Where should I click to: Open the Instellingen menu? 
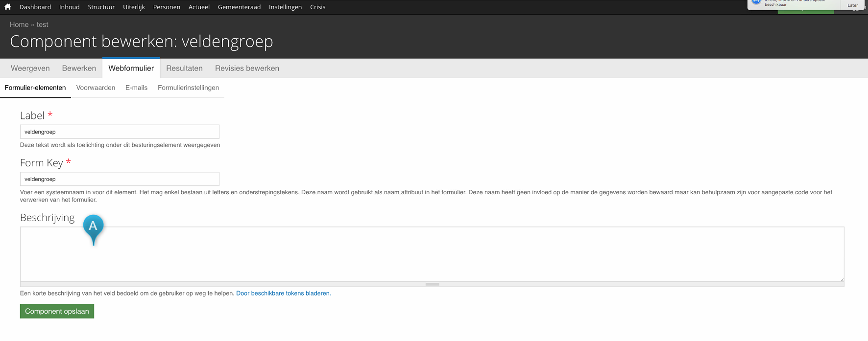285,7
